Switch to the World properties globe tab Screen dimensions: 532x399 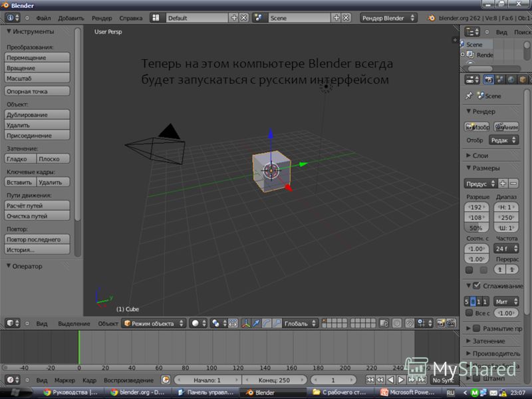tap(511, 80)
